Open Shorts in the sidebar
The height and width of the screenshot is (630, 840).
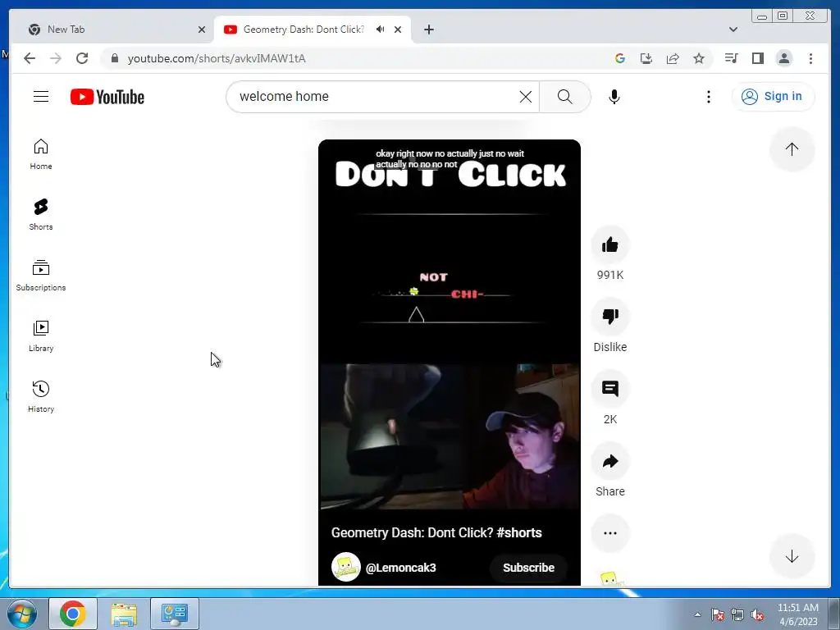tap(41, 215)
